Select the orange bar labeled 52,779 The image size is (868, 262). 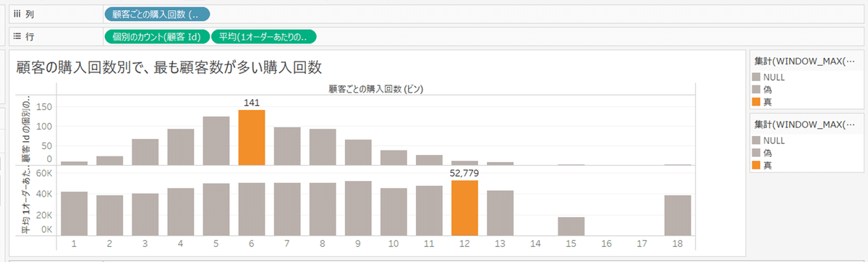click(x=465, y=208)
